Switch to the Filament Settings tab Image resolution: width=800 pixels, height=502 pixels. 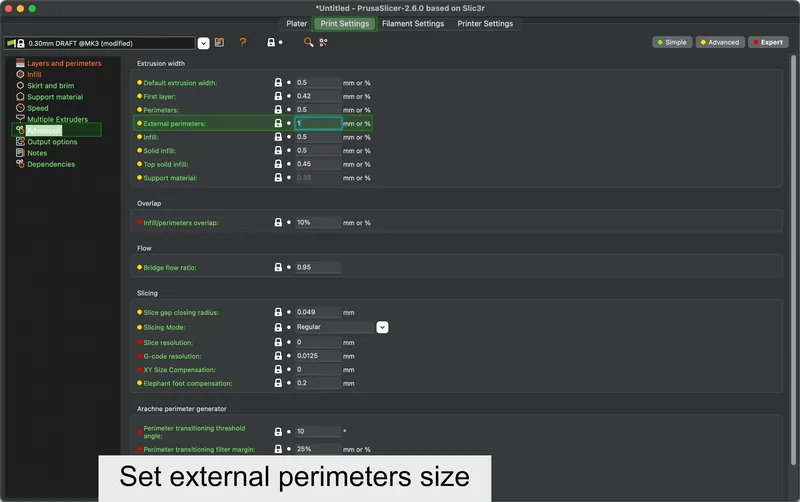coord(413,23)
